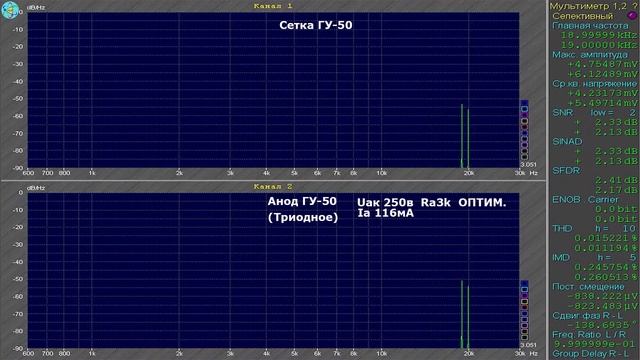Click the Мультиметр 1,2 panel title

pyautogui.click(x=588, y=6)
